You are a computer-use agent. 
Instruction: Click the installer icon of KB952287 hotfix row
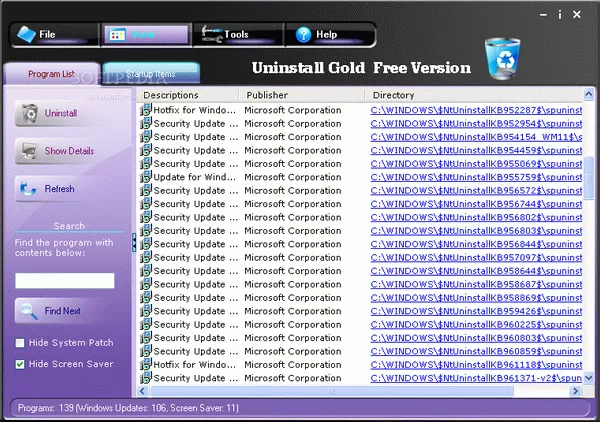[146, 110]
